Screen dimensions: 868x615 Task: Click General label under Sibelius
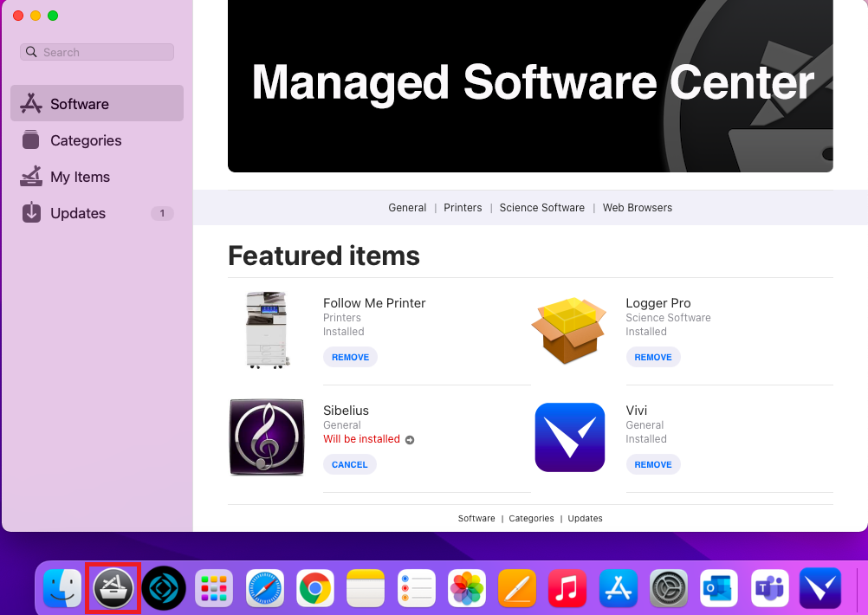click(x=342, y=424)
